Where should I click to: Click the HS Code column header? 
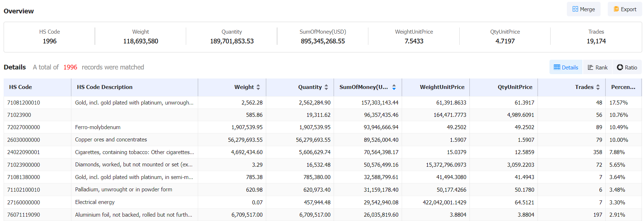coord(21,87)
